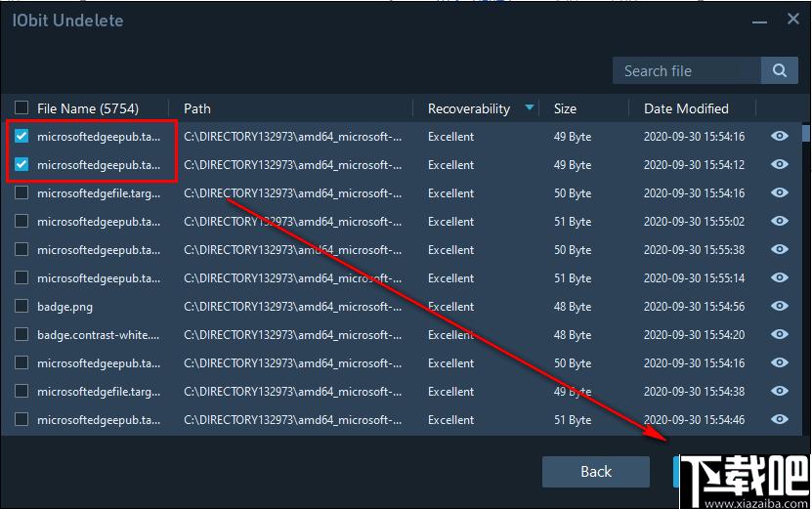Select the badge.png file name
This screenshot has width=812, height=509.
click(64, 307)
